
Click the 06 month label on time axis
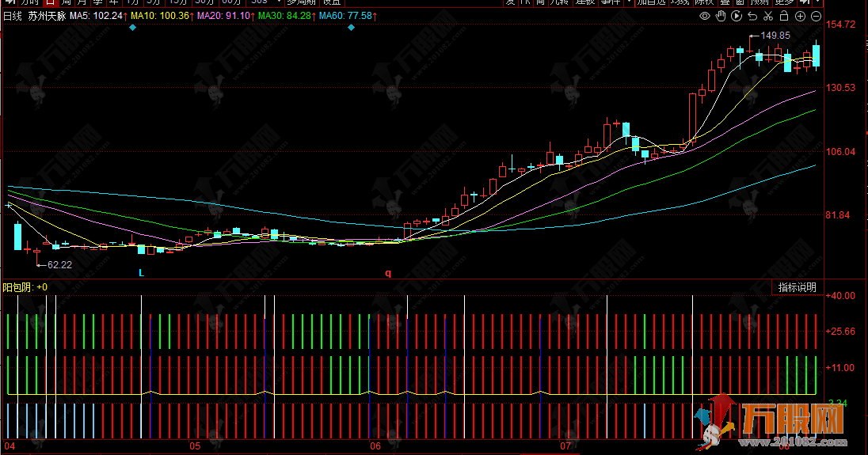(375, 446)
